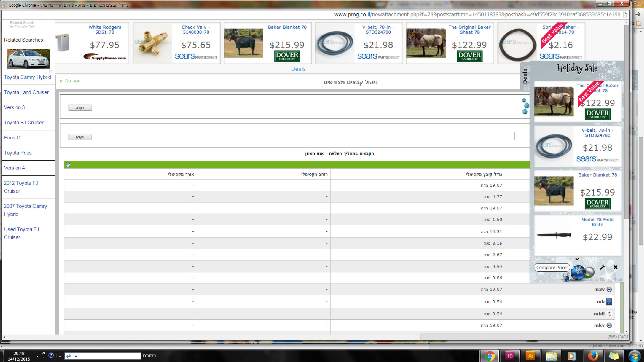
Task: Click the Compare Prices button
Action: coord(552,267)
